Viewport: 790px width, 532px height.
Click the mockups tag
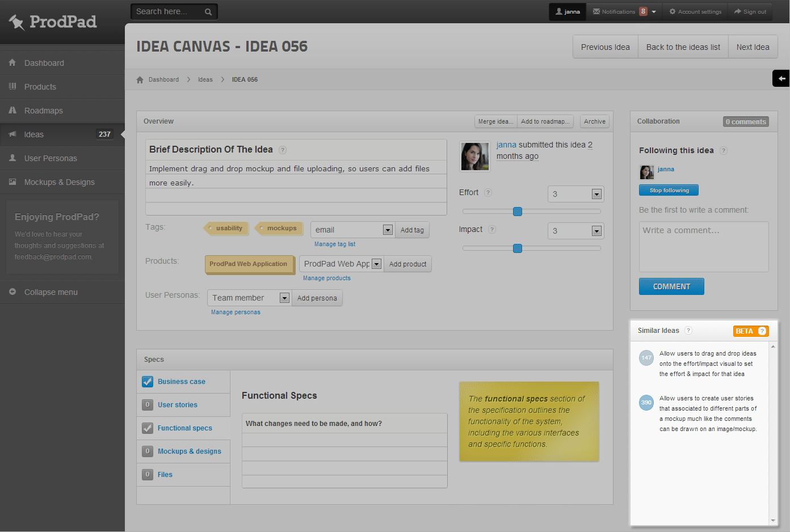pyautogui.click(x=278, y=228)
